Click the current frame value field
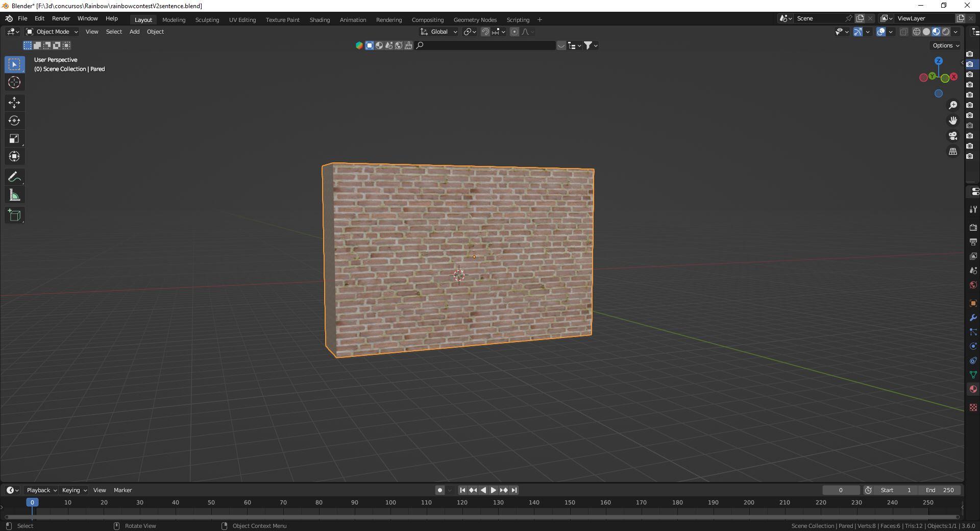The width and height of the screenshot is (980, 531). coord(841,490)
